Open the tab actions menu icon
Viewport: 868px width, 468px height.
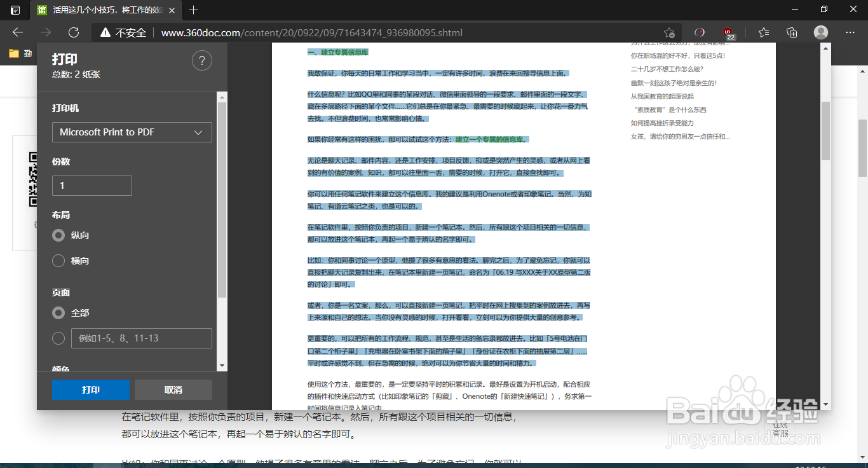click(15, 10)
